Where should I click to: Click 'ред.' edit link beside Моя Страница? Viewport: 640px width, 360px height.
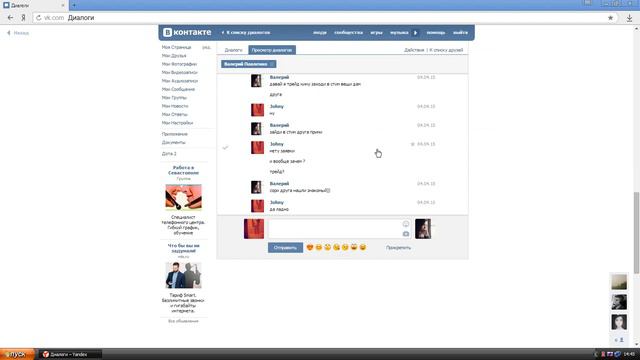207,47
